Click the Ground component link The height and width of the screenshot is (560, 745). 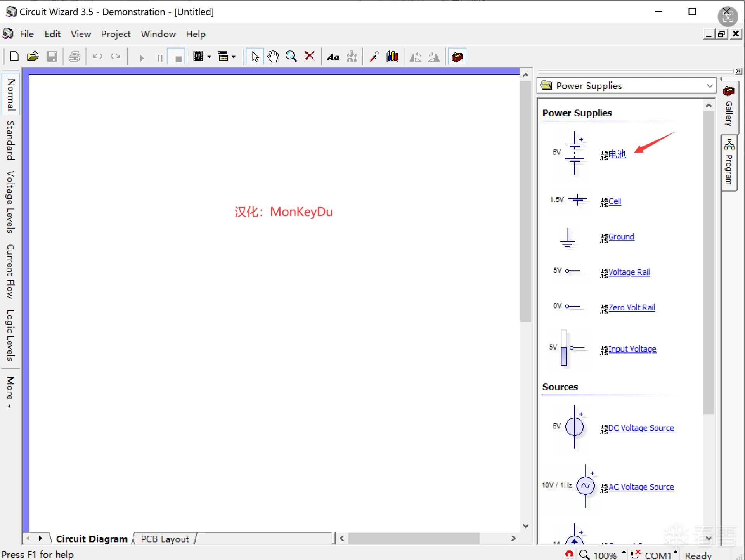[621, 237]
